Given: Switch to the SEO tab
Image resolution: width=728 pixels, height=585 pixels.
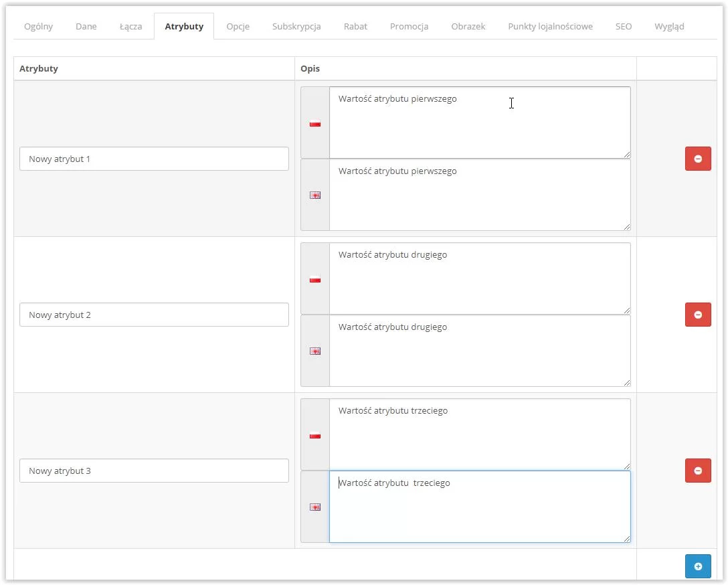Looking at the screenshot, I should 624,27.
